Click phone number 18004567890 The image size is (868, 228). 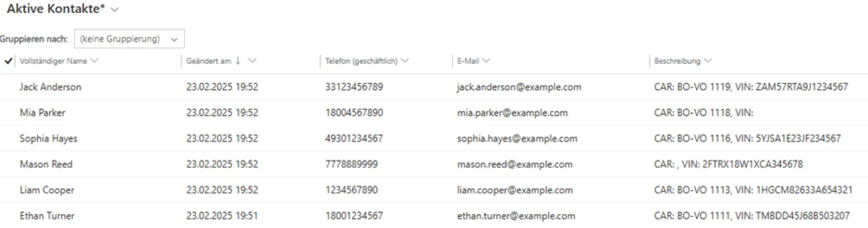[354, 113]
